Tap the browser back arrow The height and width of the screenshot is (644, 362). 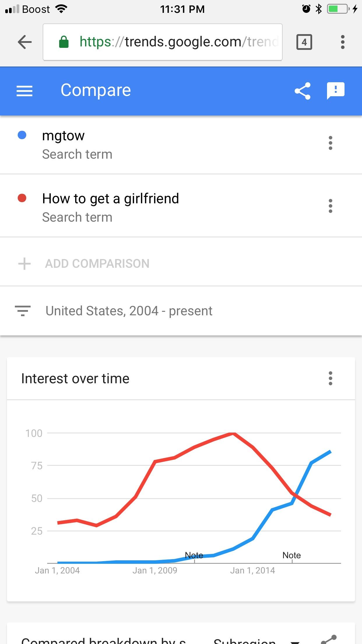pyautogui.click(x=25, y=42)
